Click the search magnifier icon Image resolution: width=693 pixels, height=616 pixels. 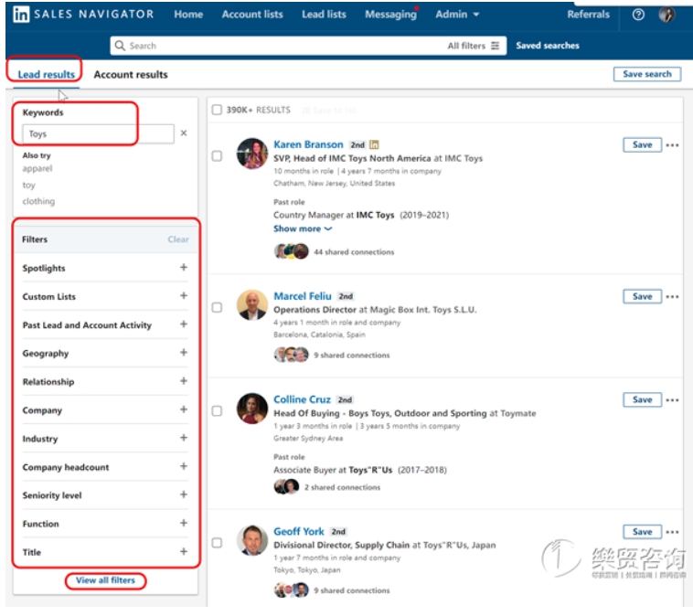tap(120, 46)
